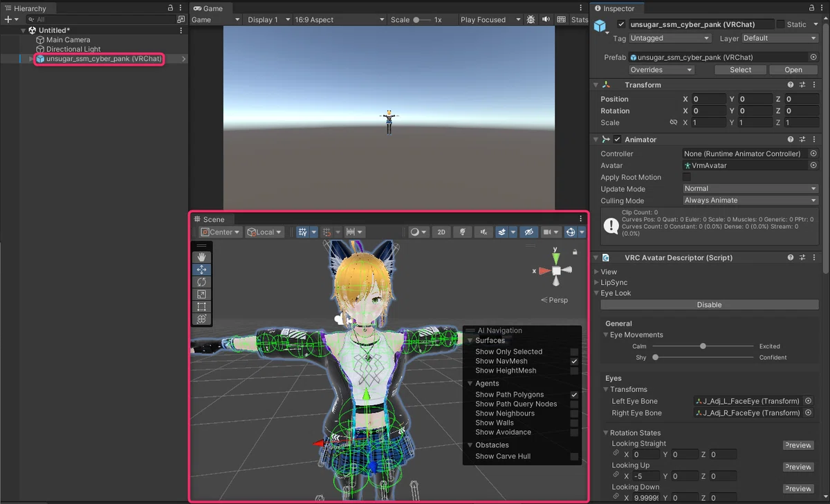The height and width of the screenshot is (504, 830).
Task: Toggle scene lighting in Scene toolbar
Action: (x=463, y=232)
